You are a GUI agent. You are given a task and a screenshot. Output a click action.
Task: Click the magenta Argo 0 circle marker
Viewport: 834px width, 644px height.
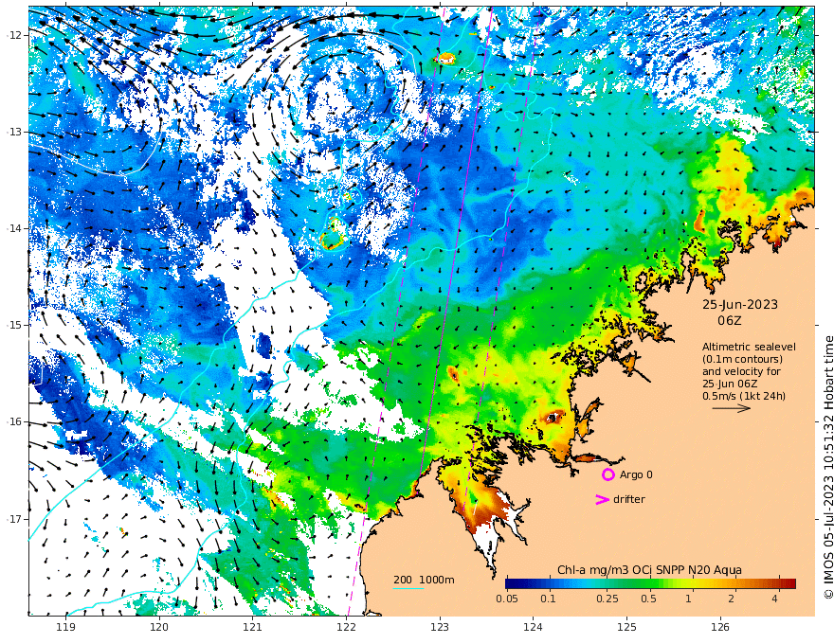(x=607, y=474)
